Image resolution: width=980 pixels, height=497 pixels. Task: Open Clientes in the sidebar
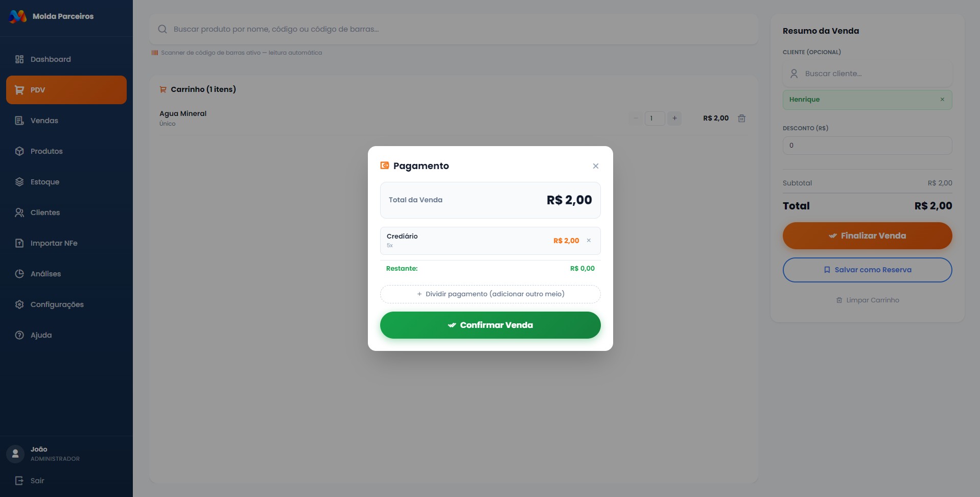[x=45, y=212]
